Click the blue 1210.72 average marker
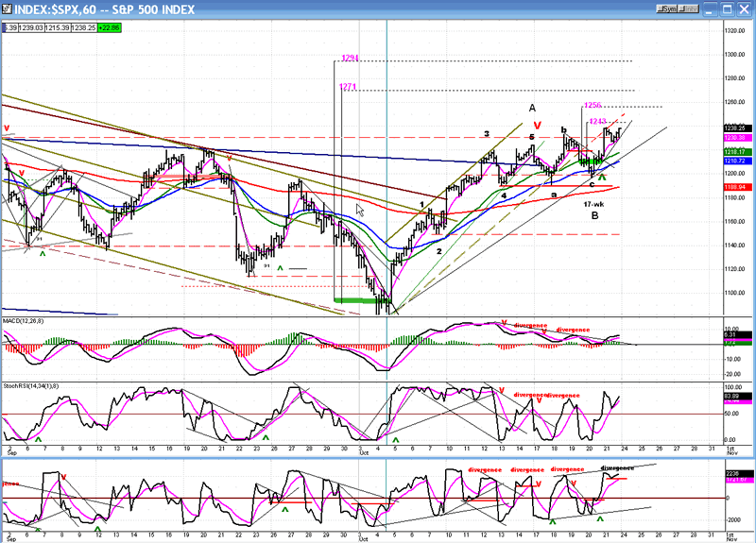756x543 pixels. pos(738,161)
